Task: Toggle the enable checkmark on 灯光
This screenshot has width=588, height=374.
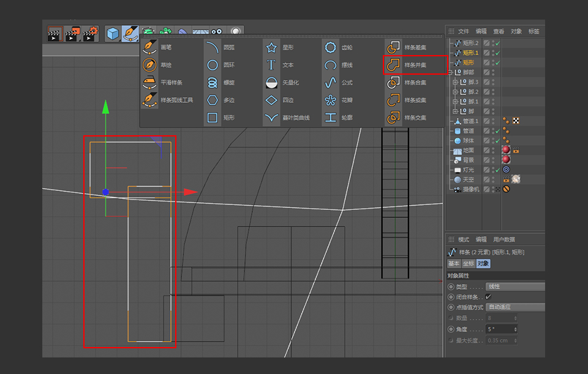Action: [497, 170]
